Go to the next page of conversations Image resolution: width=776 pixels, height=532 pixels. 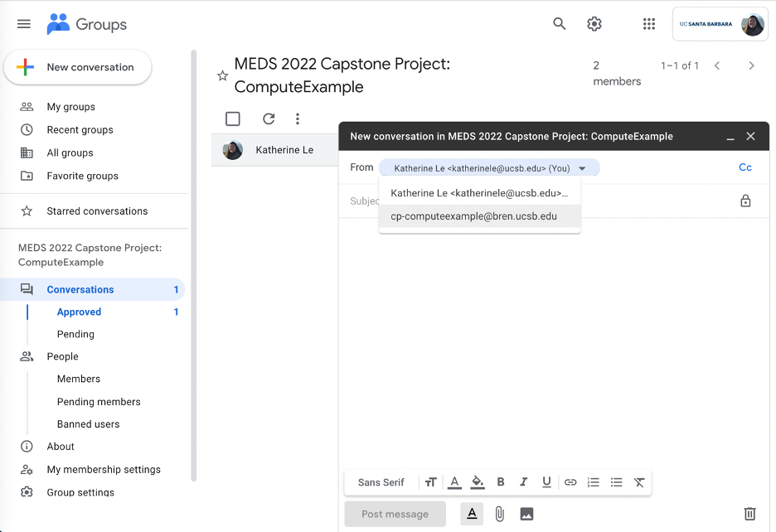point(751,65)
